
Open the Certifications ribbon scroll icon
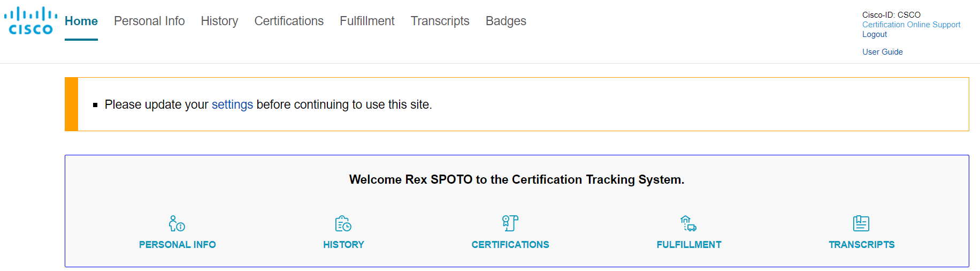510,223
